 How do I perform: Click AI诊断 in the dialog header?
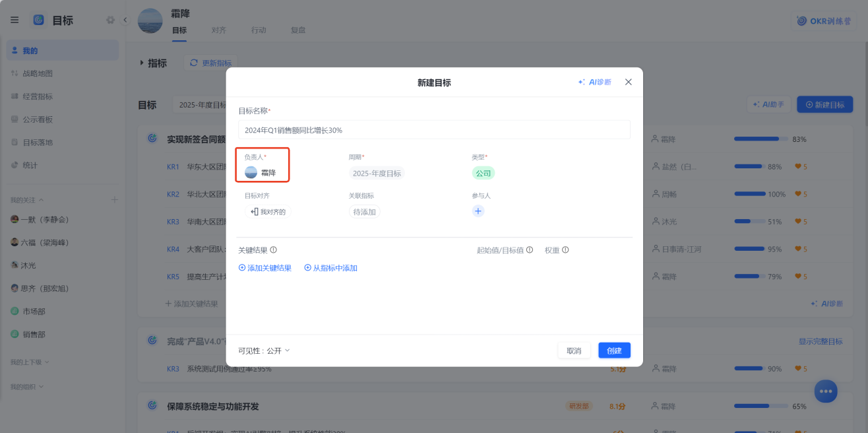coord(594,82)
